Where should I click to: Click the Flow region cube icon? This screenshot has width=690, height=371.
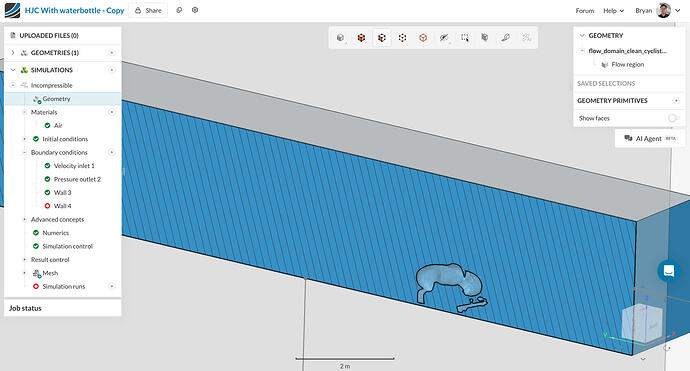(x=605, y=65)
